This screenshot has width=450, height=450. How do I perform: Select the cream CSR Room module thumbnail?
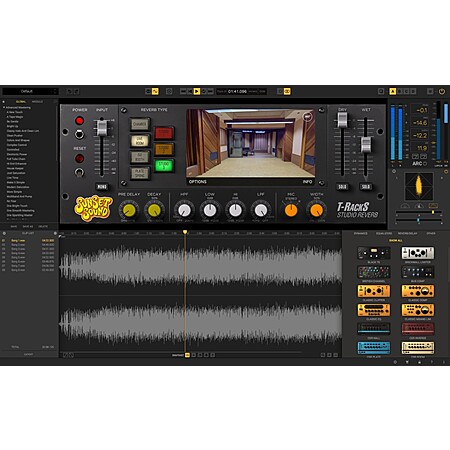pyautogui.click(x=418, y=348)
